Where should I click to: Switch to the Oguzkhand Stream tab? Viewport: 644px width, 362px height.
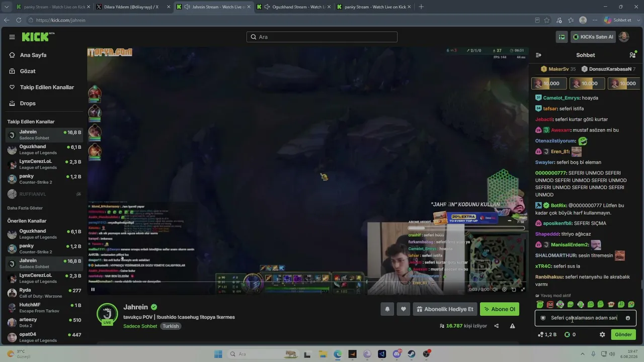point(293,7)
